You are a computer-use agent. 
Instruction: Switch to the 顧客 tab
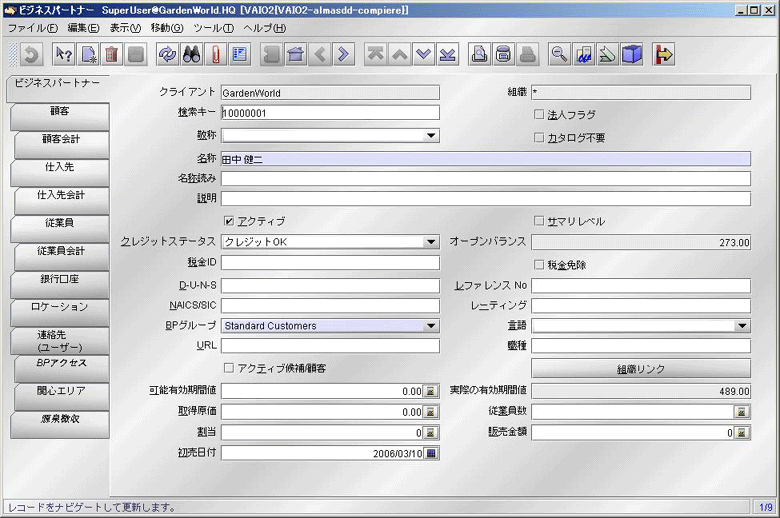60,116
